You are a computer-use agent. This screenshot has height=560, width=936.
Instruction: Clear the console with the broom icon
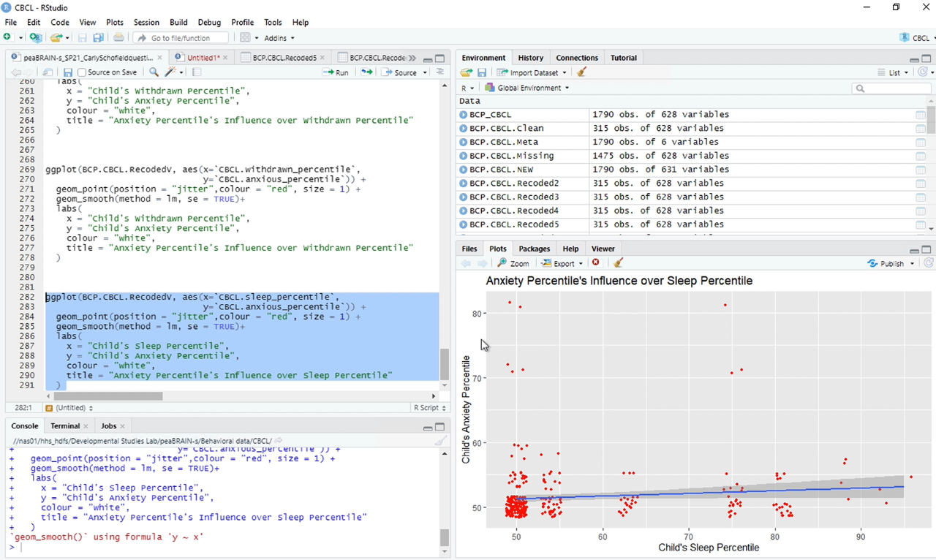coord(440,441)
